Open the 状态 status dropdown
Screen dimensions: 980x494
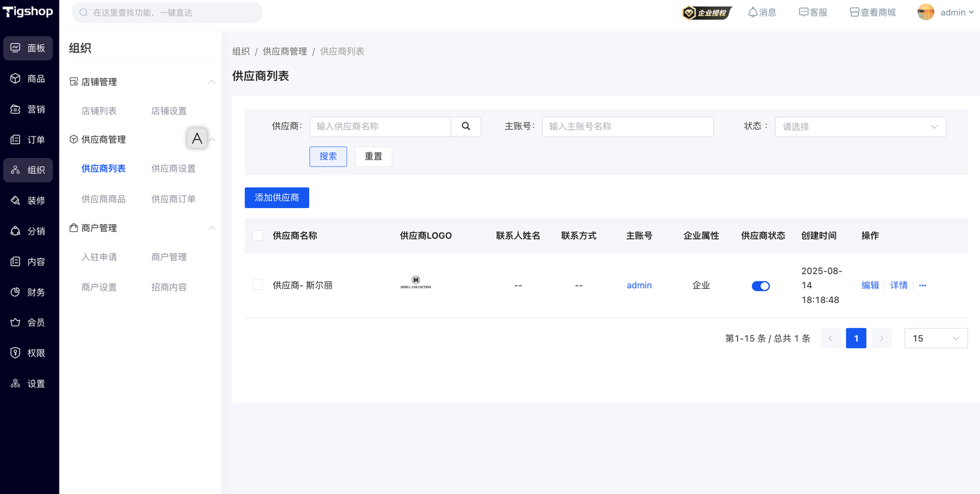click(x=860, y=127)
